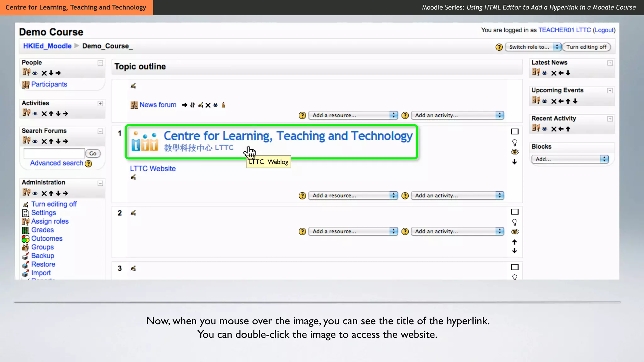Hide the News forum using eye icon
644x362 pixels.
tap(215, 105)
